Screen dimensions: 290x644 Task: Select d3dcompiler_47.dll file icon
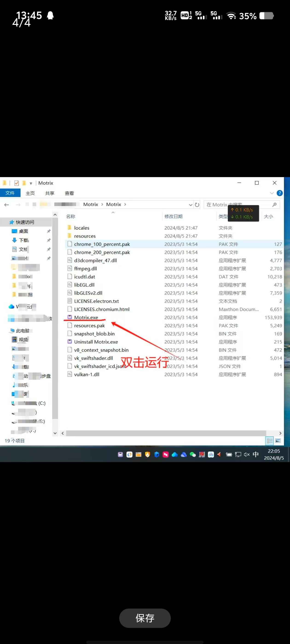click(x=70, y=260)
